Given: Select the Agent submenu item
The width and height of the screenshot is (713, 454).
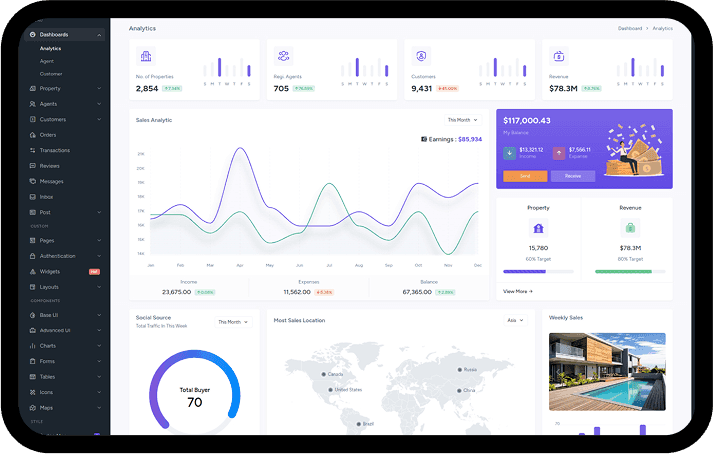Looking at the screenshot, I should pyautogui.click(x=47, y=61).
